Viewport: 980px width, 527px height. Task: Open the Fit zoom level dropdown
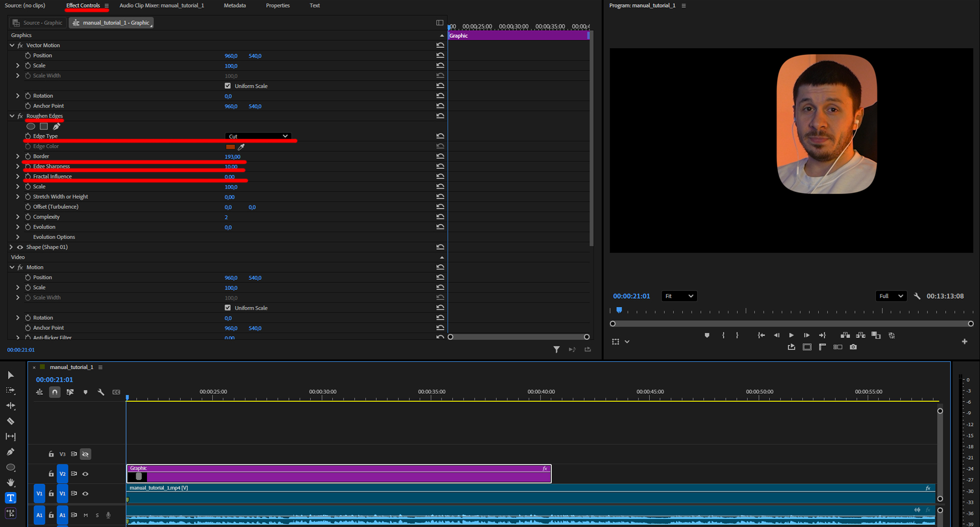pyautogui.click(x=679, y=296)
